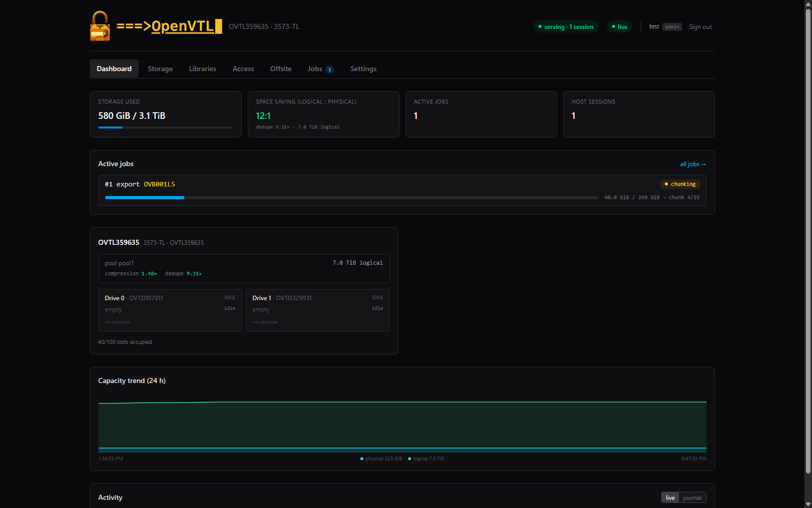812x508 pixels.
Task: Select the live activity toggle
Action: click(x=670, y=498)
